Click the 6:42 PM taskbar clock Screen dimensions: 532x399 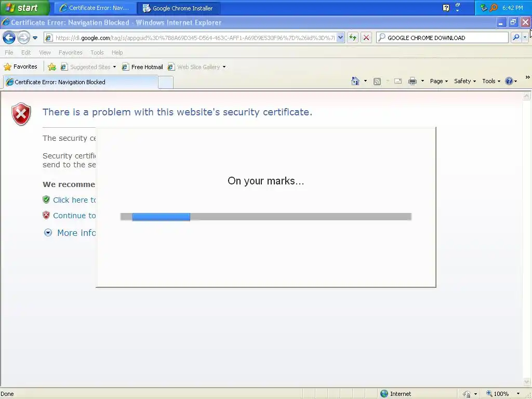[x=513, y=7]
